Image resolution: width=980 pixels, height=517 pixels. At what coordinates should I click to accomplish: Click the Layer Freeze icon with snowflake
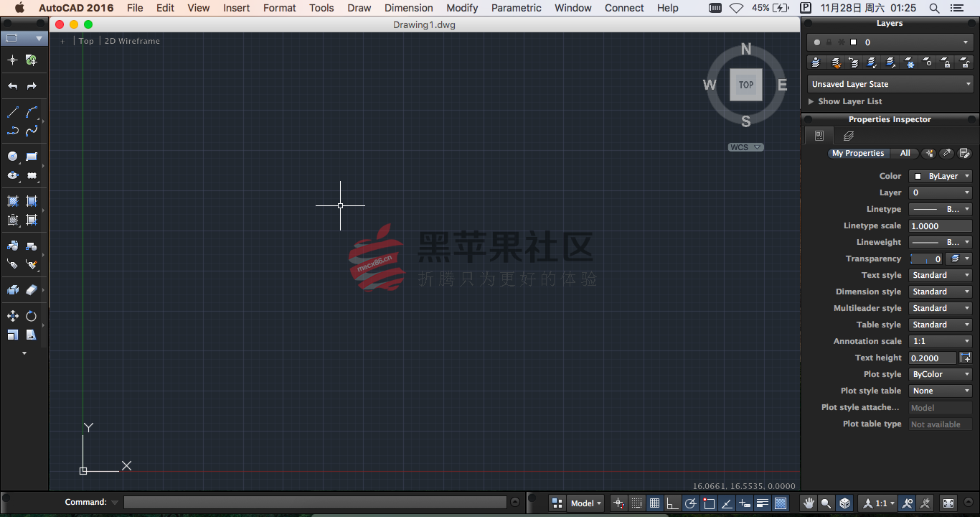[x=910, y=62]
